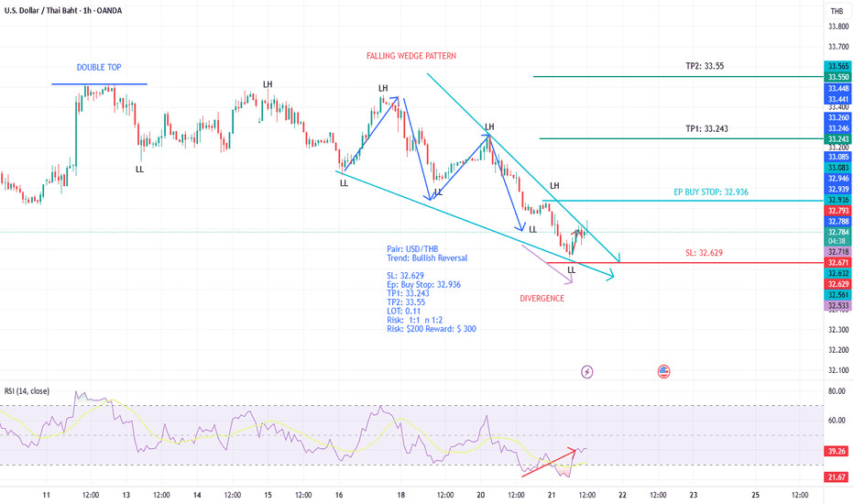Click the 32.784 current price axis label

click(838, 232)
